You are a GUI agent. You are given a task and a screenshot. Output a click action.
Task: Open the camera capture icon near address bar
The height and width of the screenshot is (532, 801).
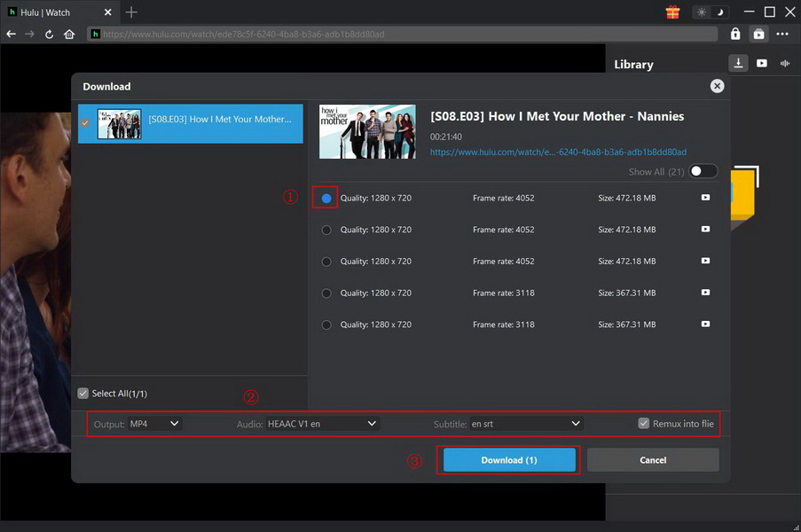point(758,34)
